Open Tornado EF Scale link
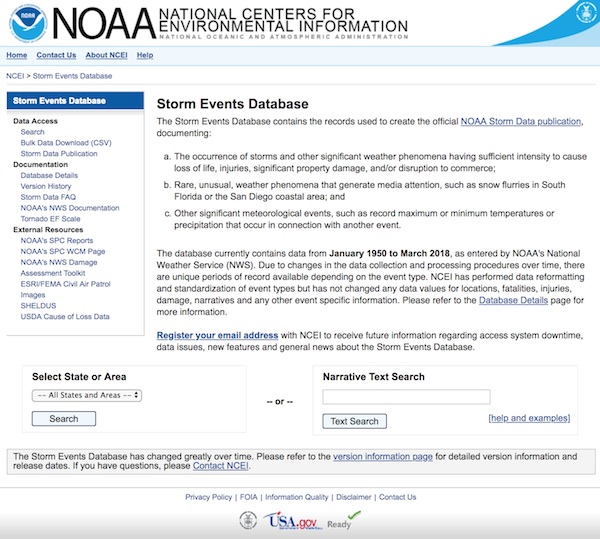600x539 pixels. pyautogui.click(x=51, y=219)
